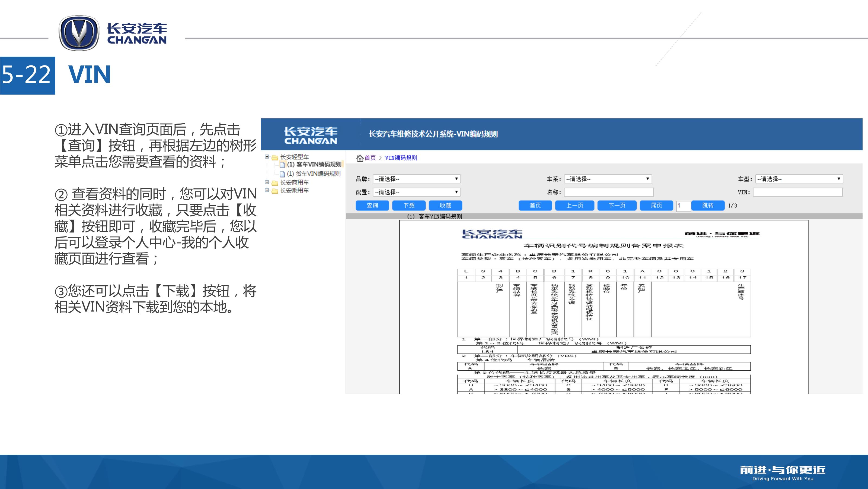
Task: Click the 收藏 button
Action: tap(445, 205)
